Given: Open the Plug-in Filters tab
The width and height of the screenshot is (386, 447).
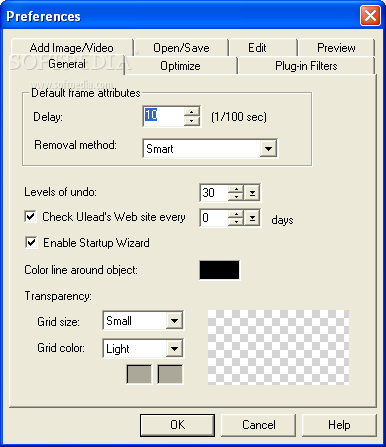Looking at the screenshot, I should point(306,66).
